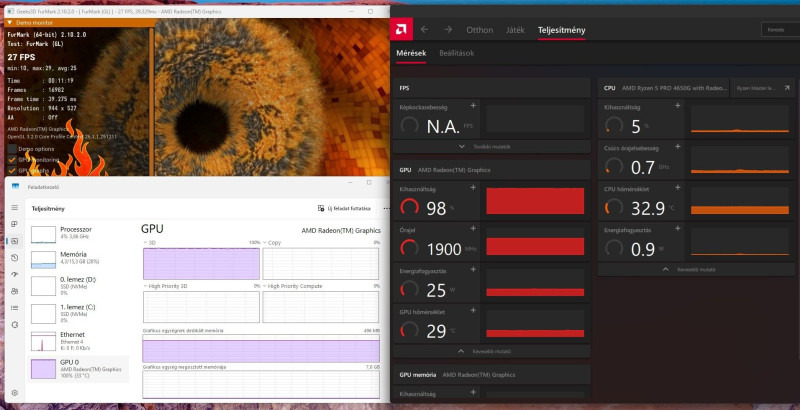Switch to the Játék tab

tap(515, 30)
